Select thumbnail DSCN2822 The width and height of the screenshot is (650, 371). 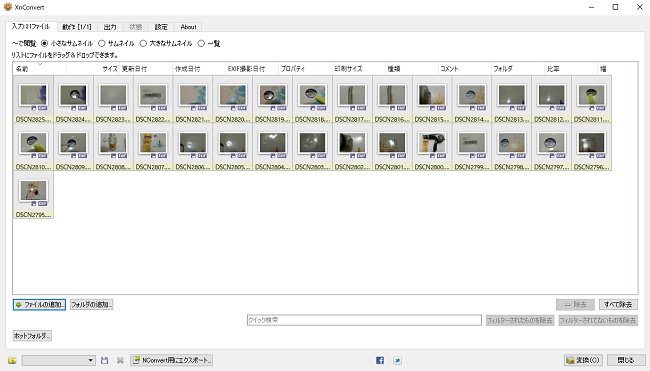click(x=153, y=99)
